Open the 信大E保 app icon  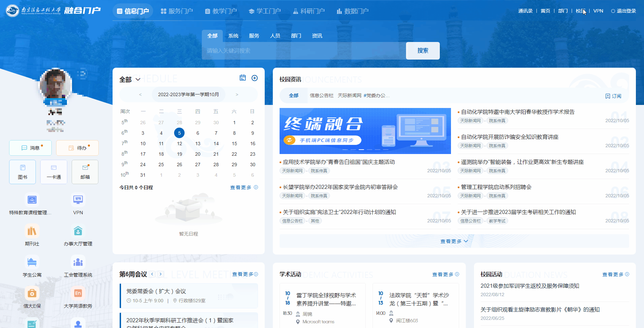point(32,293)
